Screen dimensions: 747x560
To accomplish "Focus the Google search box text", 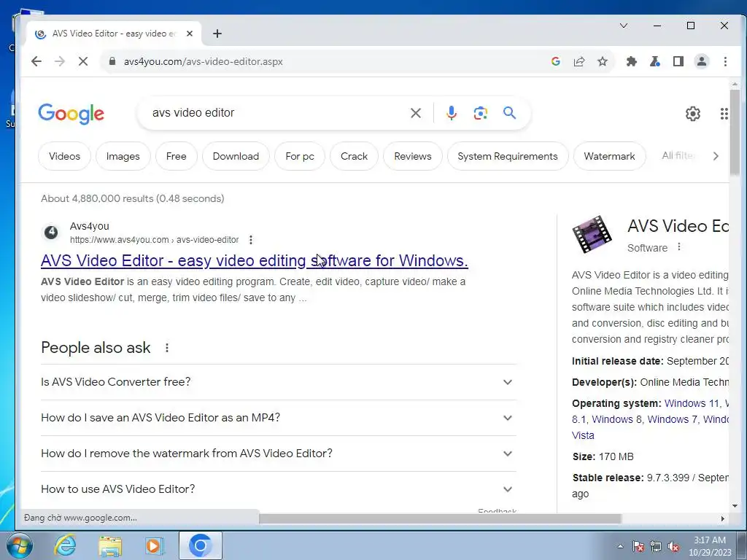I will coord(276,113).
